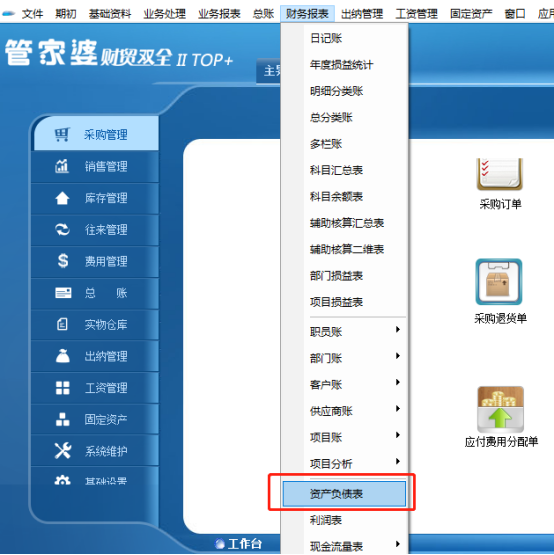Open 库存管理 house sidebar item
Image resolution: width=554 pixels, height=555 pixels.
(95, 198)
